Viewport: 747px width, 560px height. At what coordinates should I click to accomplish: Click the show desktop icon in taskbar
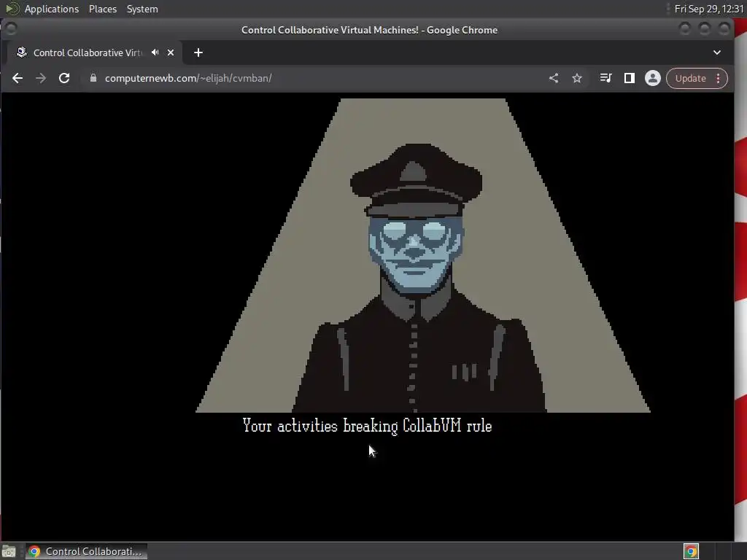click(9, 552)
